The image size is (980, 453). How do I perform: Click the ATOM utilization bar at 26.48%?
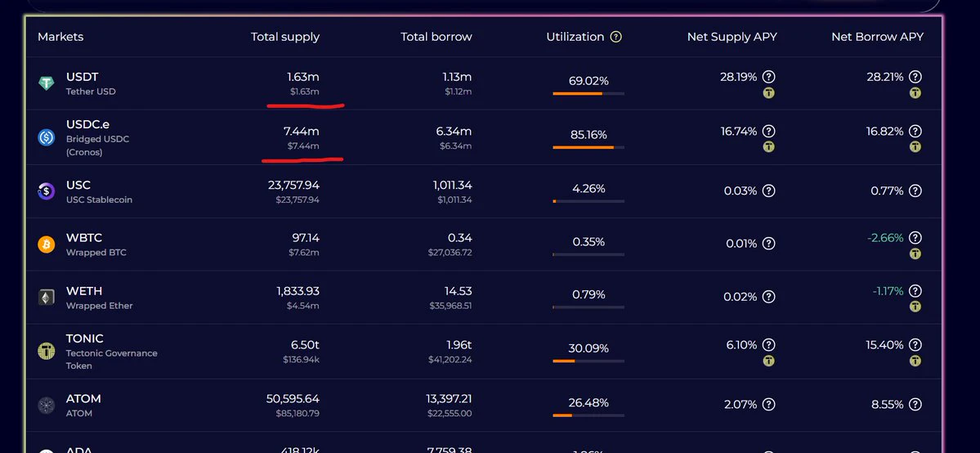click(588, 415)
